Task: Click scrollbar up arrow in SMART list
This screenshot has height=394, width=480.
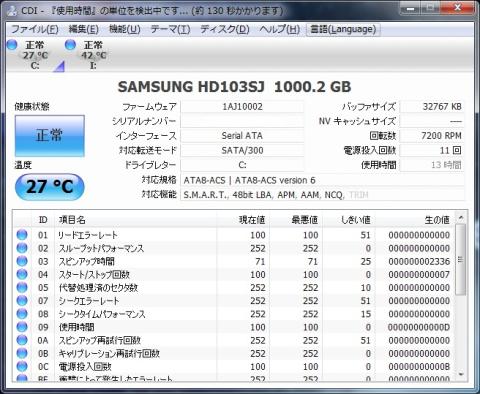Action: (x=461, y=218)
